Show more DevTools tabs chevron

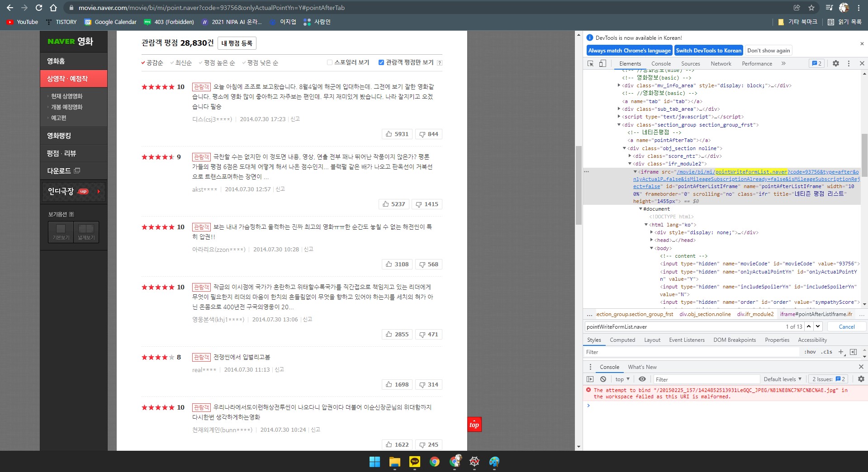tap(783, 63)
